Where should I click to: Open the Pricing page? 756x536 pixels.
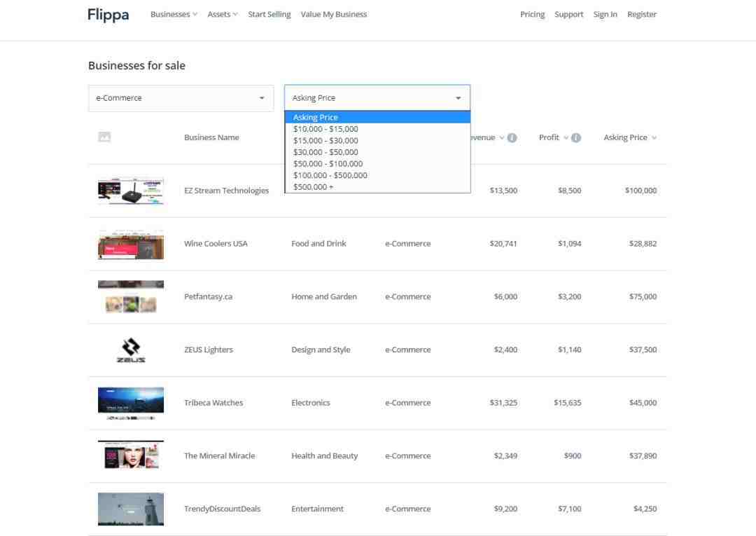[532, 15]
